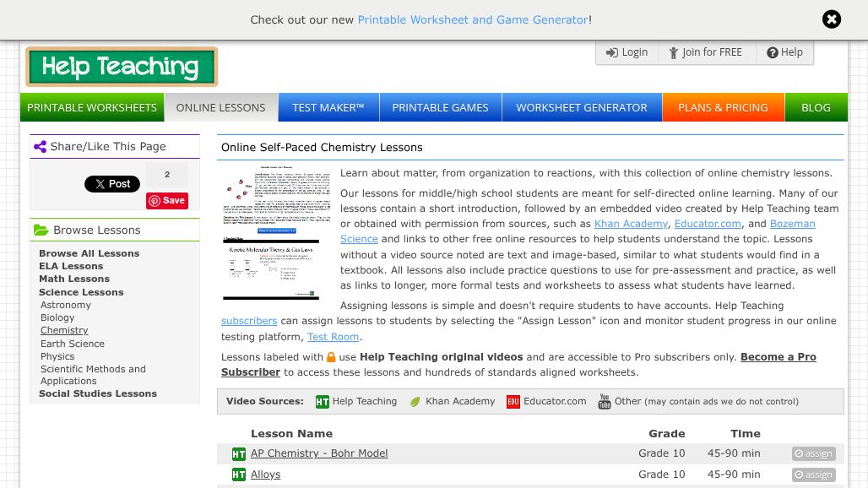Select Chemistry in sidebar
This screenshot has height=488, width=868.
[64, 330]
